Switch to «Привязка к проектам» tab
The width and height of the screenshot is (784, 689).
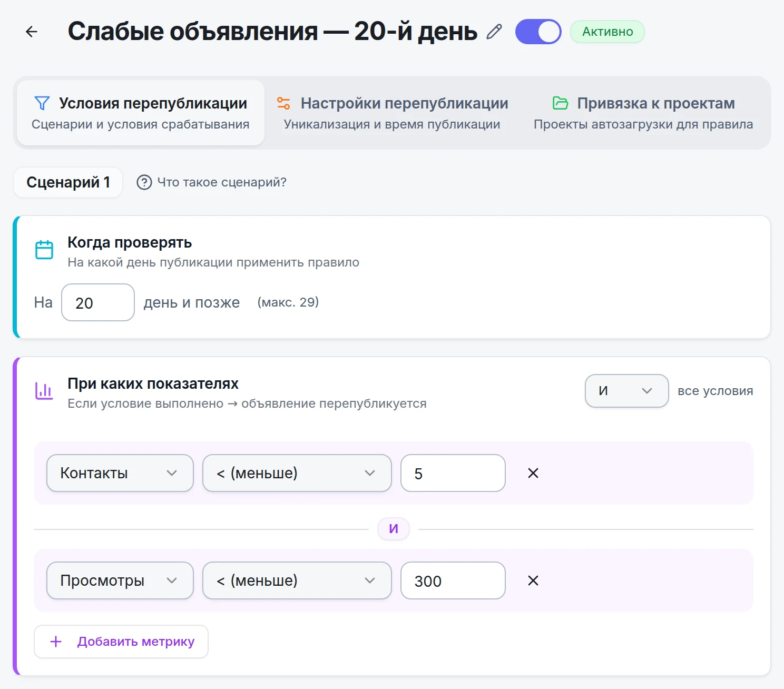coord(643,113)
